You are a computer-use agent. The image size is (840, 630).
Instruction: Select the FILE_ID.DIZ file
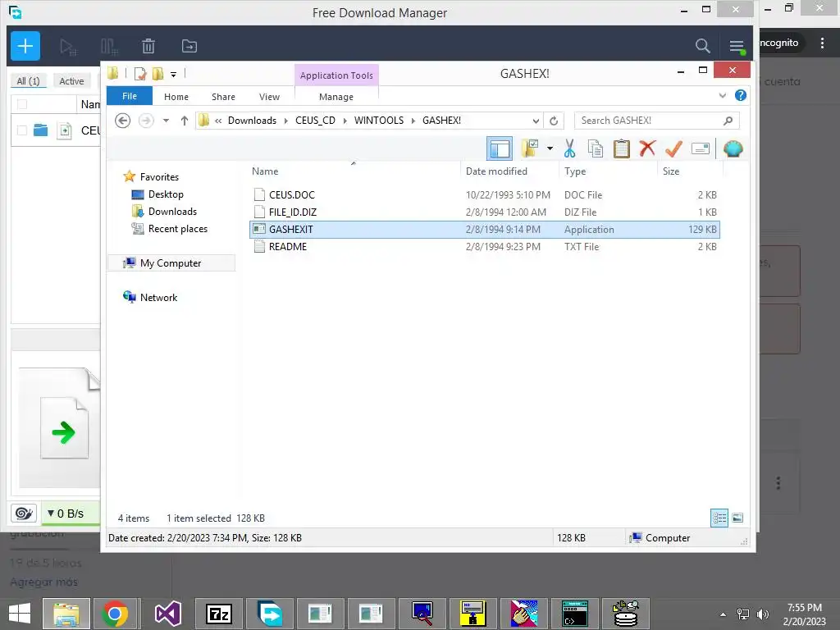point(485,212)
